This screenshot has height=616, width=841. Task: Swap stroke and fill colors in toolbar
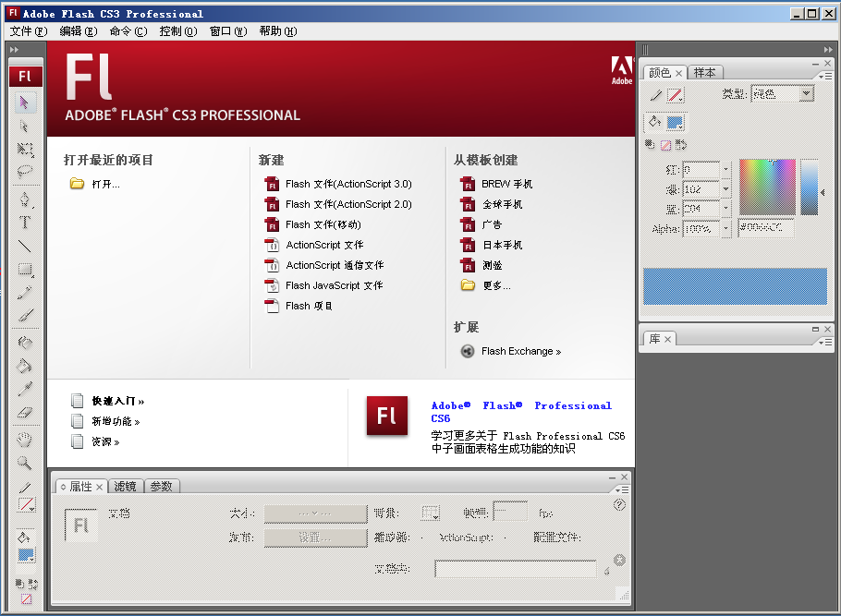31,586
